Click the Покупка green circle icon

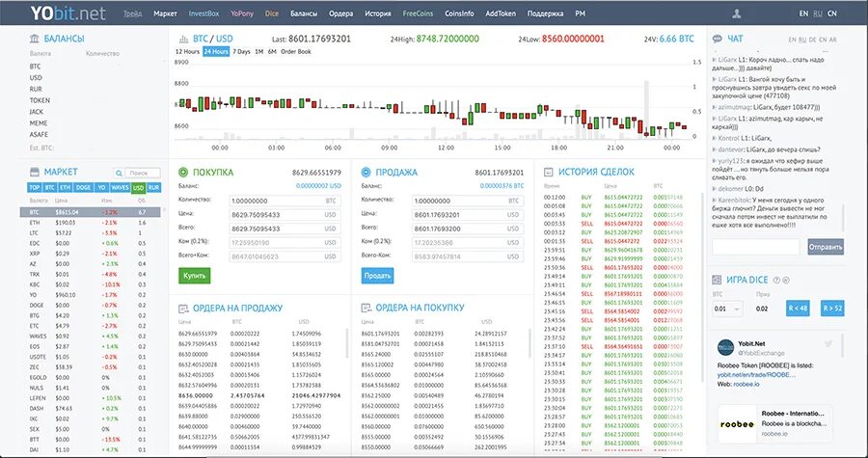pyautogui.click(x=182, y=172)
